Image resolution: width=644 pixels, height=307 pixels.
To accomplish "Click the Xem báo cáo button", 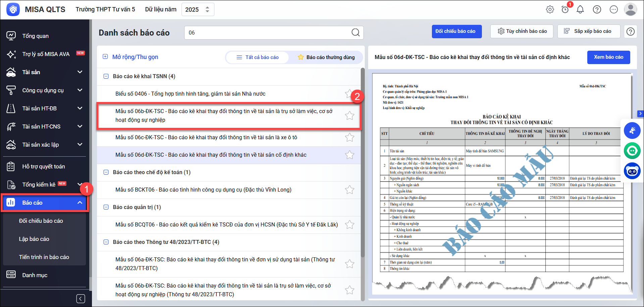I will pos(608,57).
